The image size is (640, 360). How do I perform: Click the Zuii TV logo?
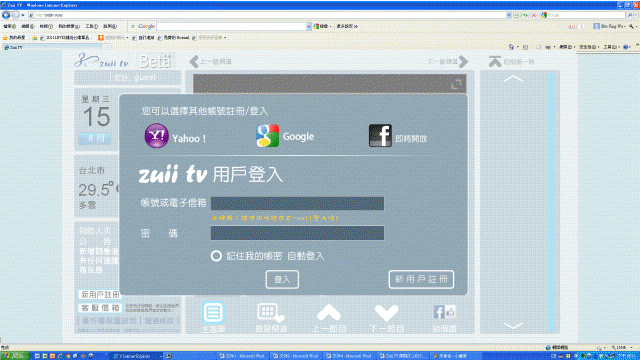[x=102, y=61]
